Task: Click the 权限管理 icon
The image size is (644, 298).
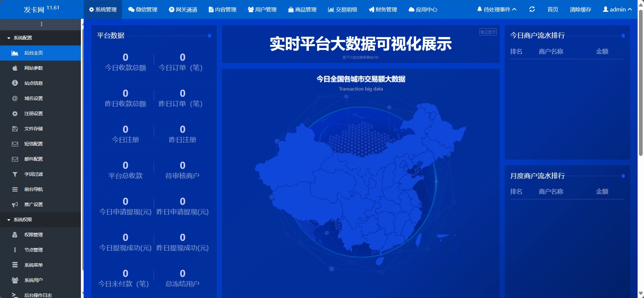Action: [x=15, y=235]
